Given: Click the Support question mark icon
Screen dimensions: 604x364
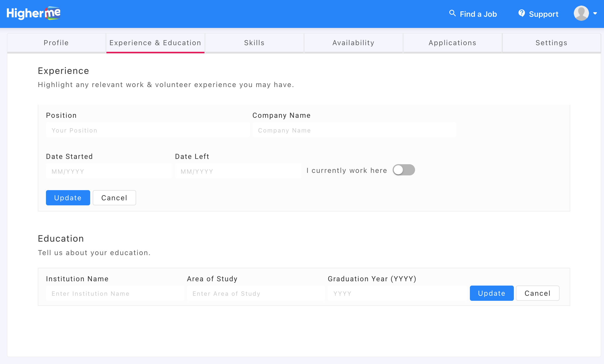Looking at the screenshot, I should click(521, 13).
